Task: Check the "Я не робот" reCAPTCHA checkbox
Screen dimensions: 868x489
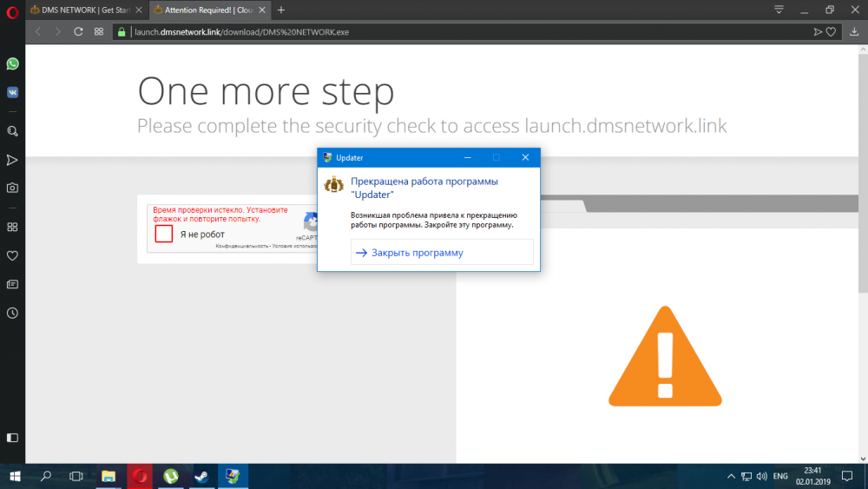Action: (164, 235)
